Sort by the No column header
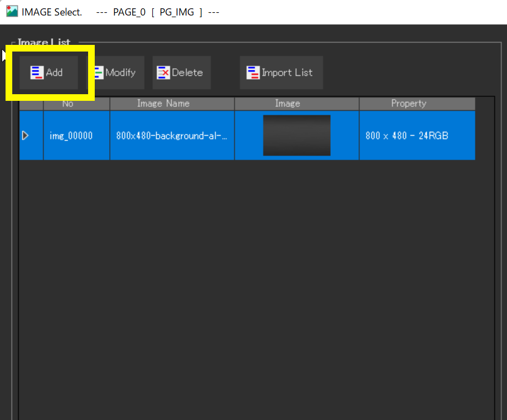 click(x=68, y=104)
